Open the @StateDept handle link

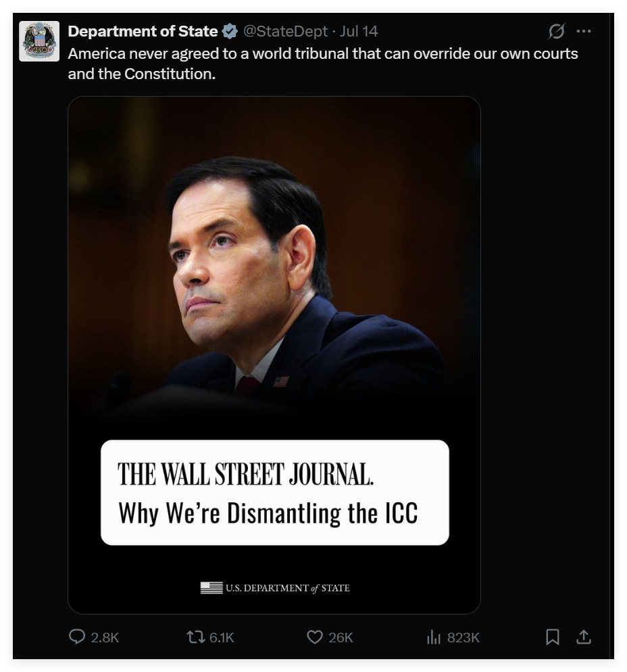(x=285, y=31)
